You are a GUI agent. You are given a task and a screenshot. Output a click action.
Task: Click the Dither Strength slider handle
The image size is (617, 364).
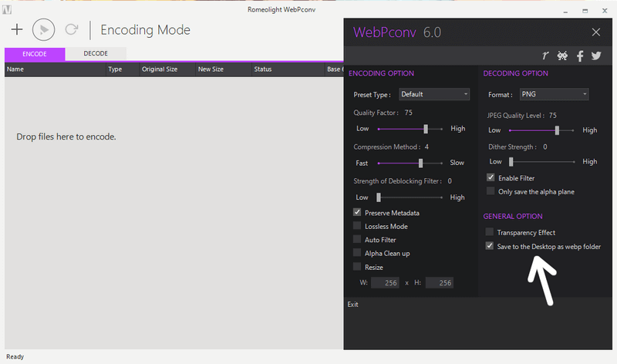click(x=511, y=162)
